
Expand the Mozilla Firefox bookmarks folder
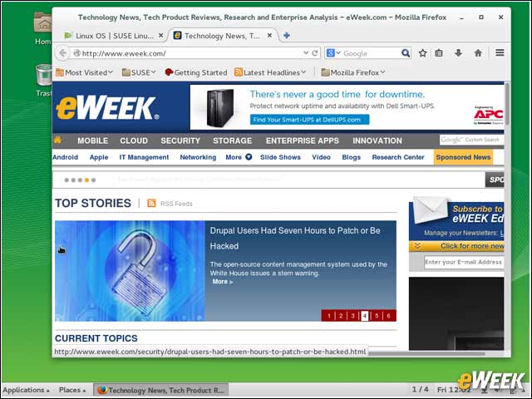point(352,72)
